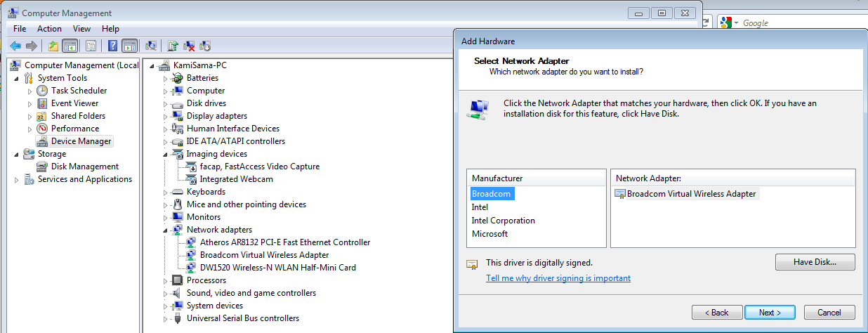Click Update Driver Software toolbar icon
Viewport: 868px width, 333px height.
click(x=172, y=46)
